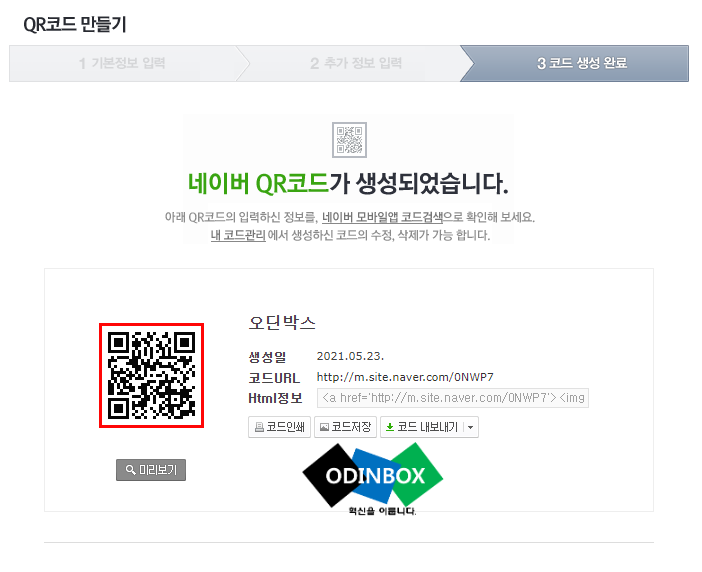Screen dimensions: 702x572
Task: Click the creation date 2021.05.23.
Action: click(x=350, y=356)
